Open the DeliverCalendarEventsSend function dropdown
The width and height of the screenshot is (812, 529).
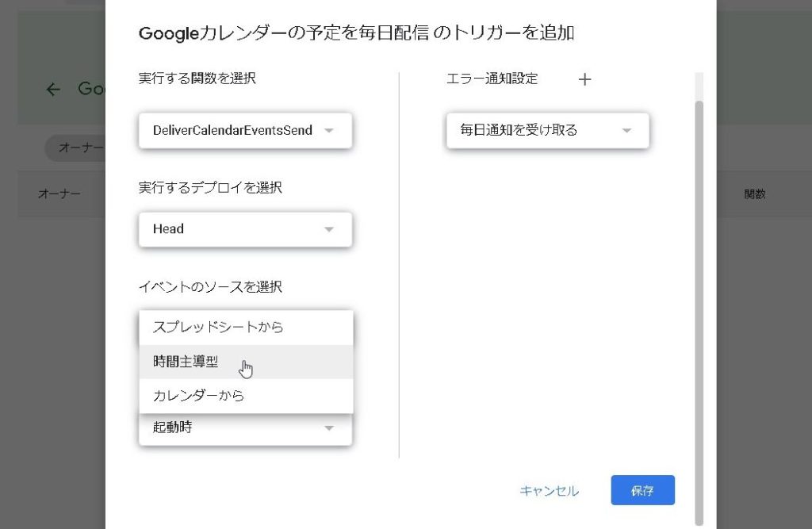point(245,130)
